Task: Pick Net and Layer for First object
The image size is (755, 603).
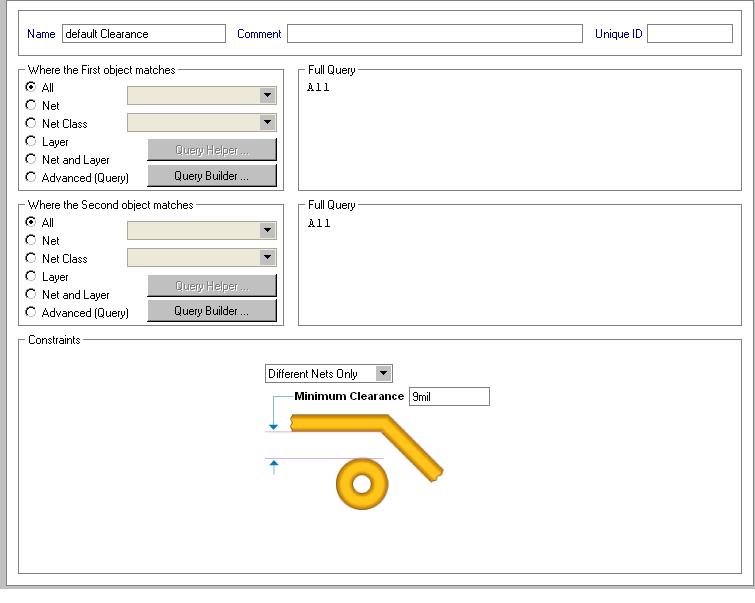Action: 31,159
